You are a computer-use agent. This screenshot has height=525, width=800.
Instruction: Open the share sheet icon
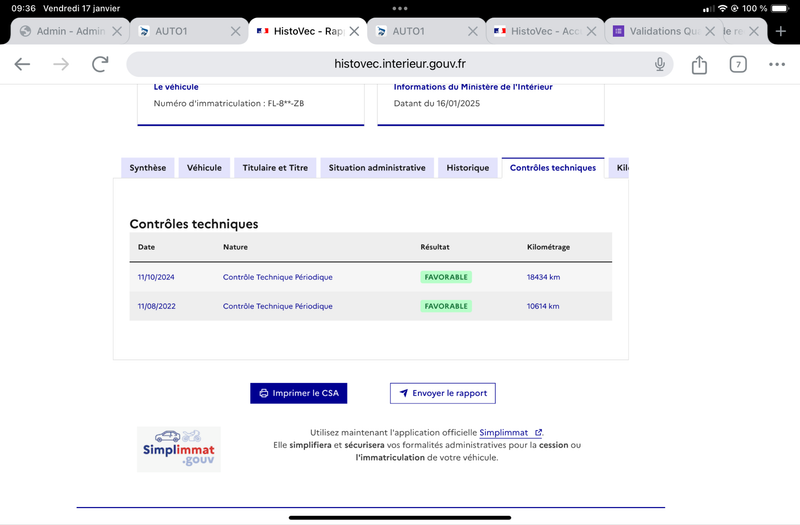[x=699, y=64]
